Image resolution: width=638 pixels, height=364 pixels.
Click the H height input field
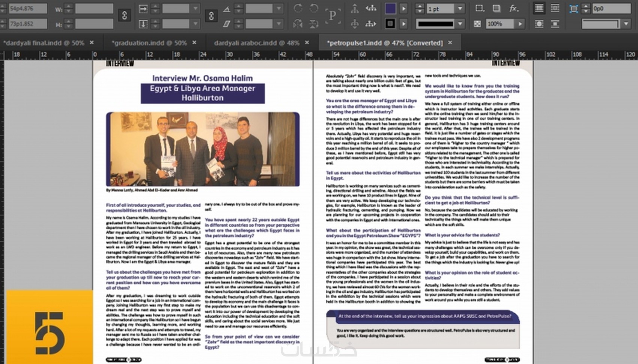click(94, 24)
